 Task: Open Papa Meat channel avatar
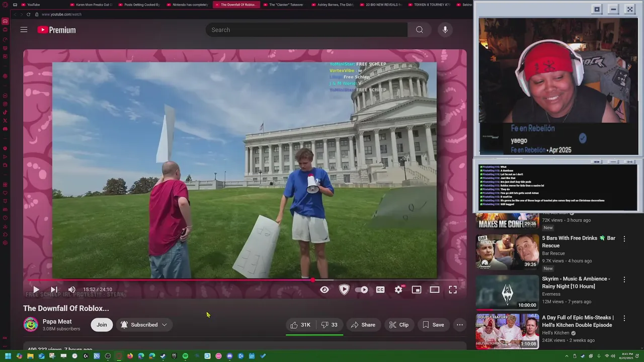[31, 325]
